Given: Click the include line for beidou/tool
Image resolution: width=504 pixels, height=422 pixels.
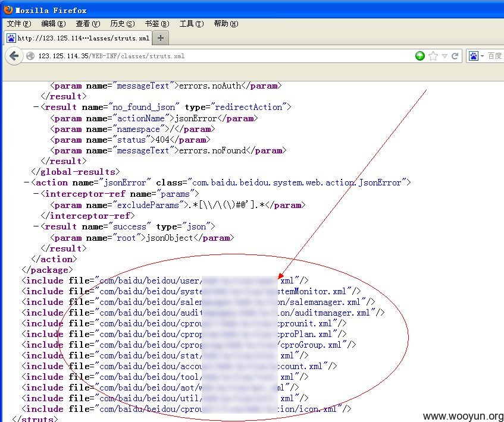Looking at the screenshot, I should pos(165,377).
